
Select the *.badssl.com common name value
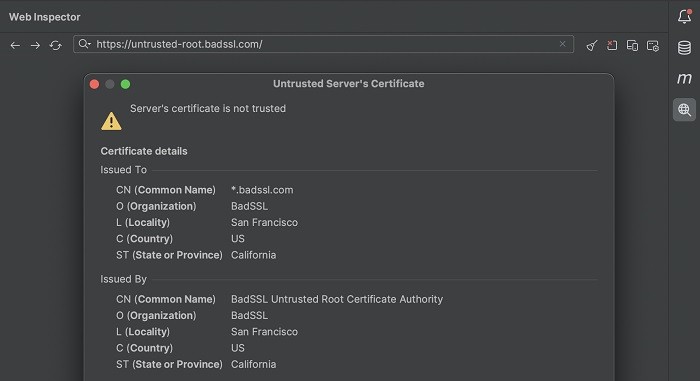262,190
